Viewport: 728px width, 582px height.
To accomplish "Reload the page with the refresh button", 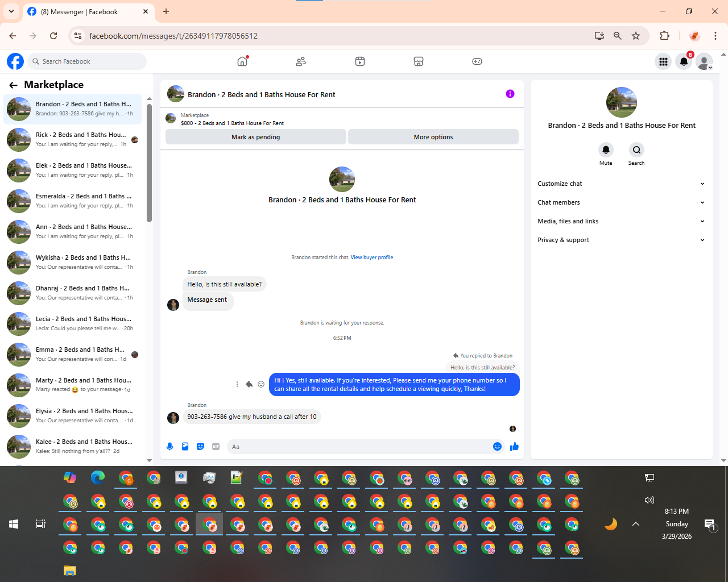I will [53, 36].
